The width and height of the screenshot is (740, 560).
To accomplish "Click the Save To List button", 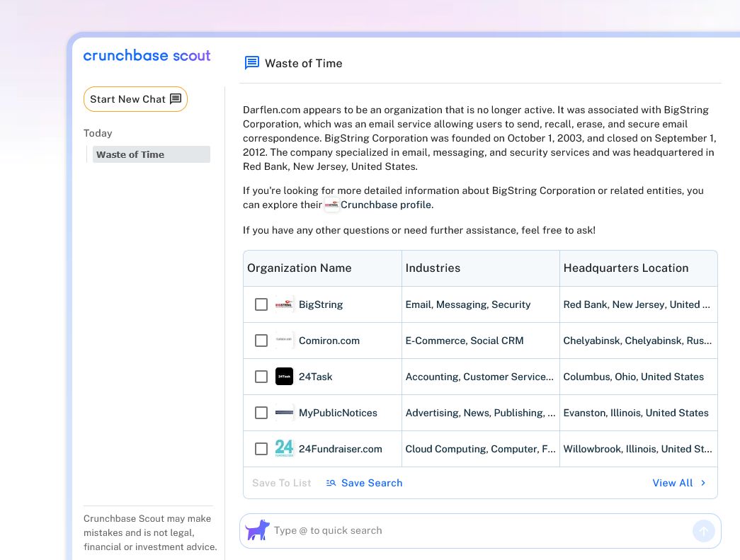I will click(281, 483).
